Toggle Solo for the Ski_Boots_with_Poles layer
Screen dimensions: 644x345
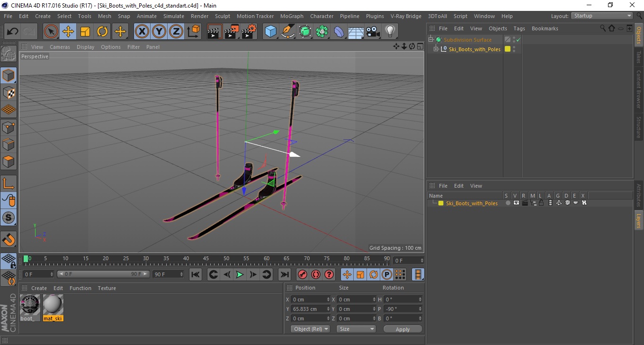point(508,203)
